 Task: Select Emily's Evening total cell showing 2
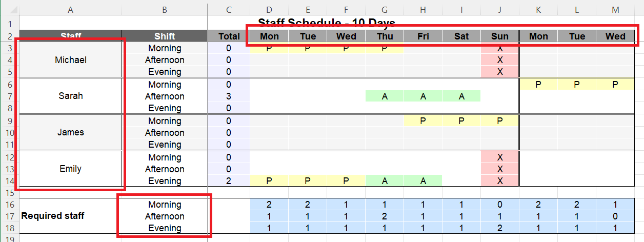(229, 181)
